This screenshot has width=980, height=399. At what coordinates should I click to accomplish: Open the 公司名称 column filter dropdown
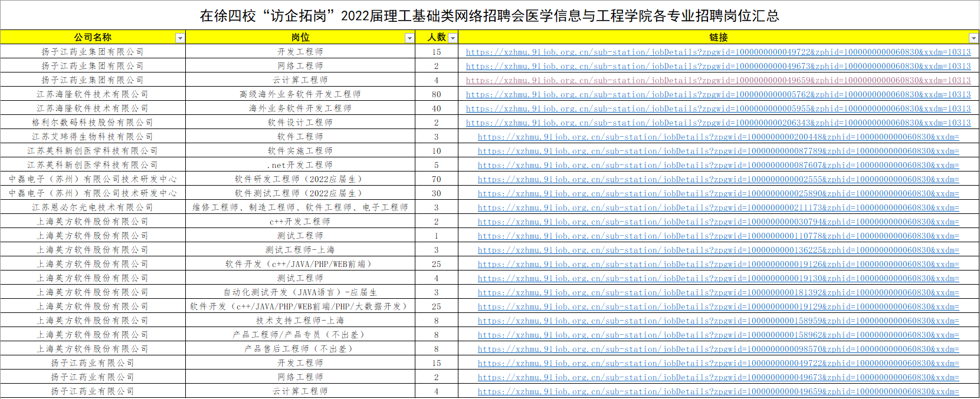click(x=180, y=38)
